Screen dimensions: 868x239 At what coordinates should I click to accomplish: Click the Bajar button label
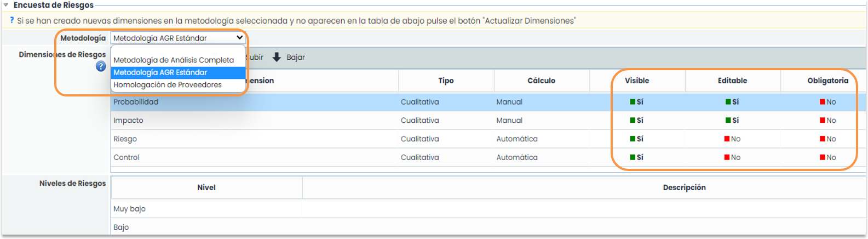(296, 58)
